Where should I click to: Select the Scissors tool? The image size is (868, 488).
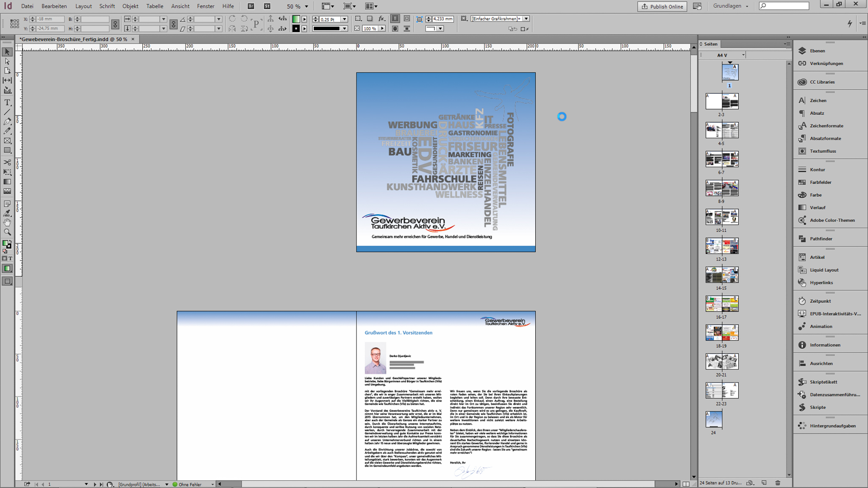(x=7, y=162)
